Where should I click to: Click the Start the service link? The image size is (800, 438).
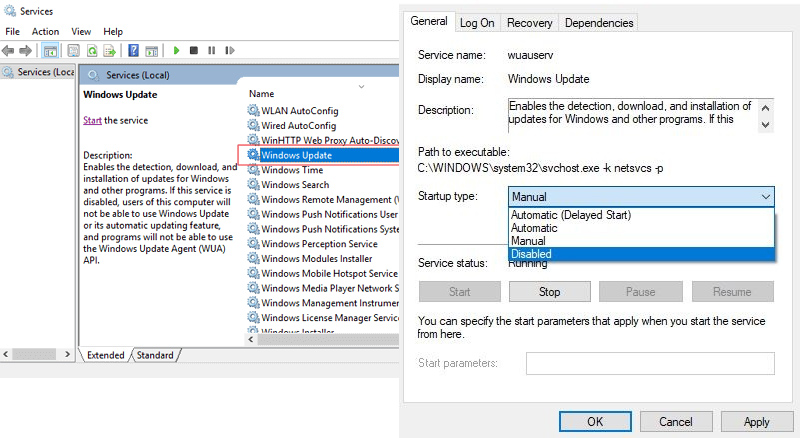tap(92, 120)
